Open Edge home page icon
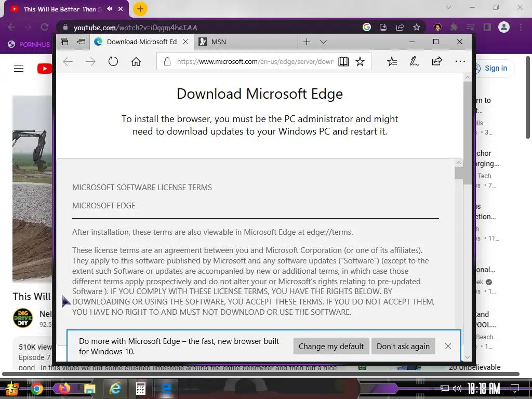Image resolution: width=532 pixels, height=399 pixels. click(136, 61)
